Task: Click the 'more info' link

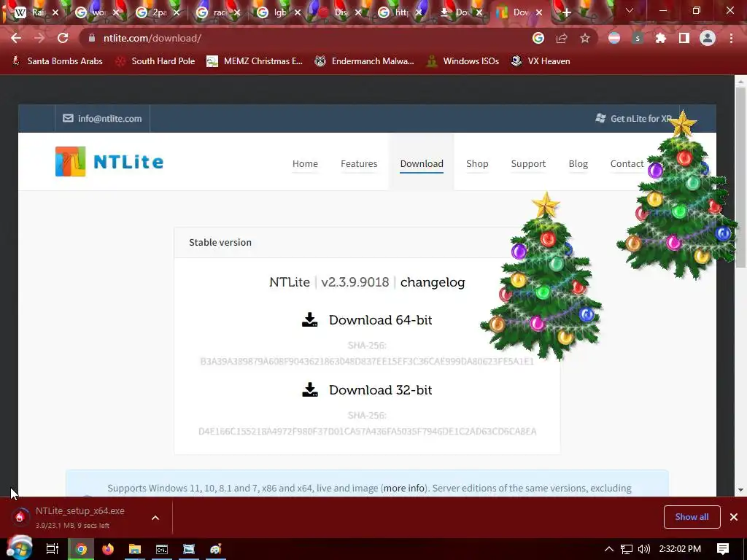Action: [x=404, y=488]
